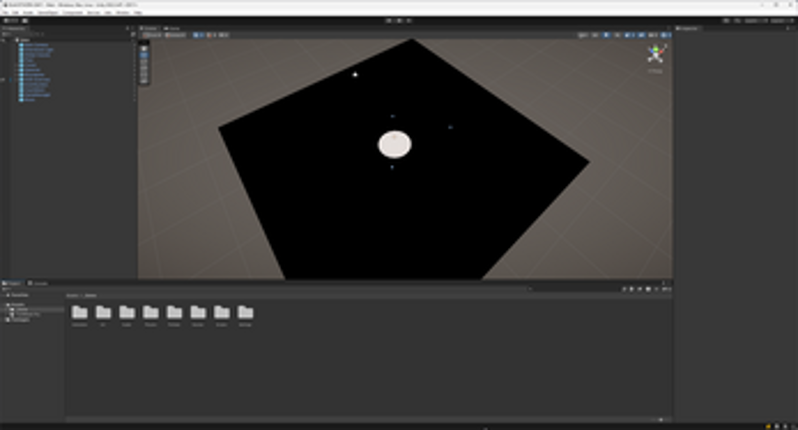Screen dimensions: 798x430
Task: Open the Inspector panel options menu
Action: pos(793,28)
